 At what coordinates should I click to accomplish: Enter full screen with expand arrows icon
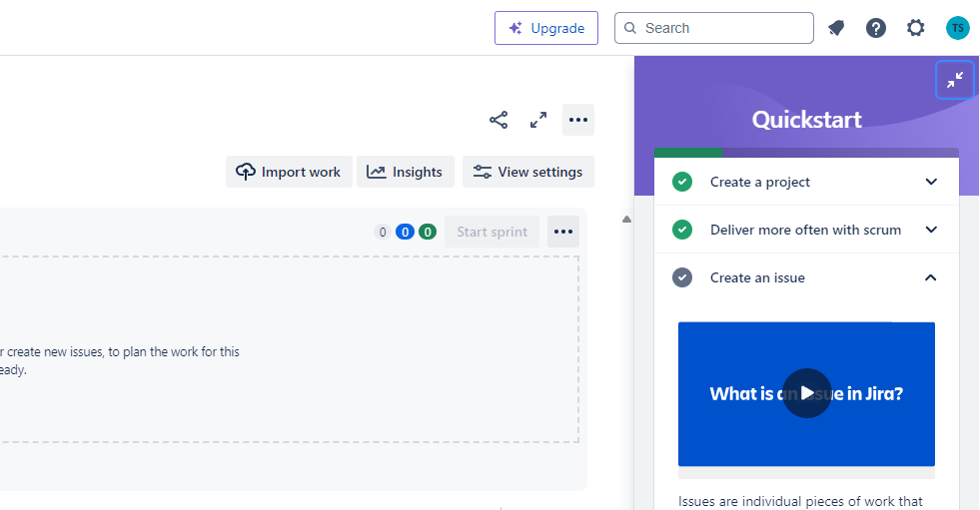(538, 120)
